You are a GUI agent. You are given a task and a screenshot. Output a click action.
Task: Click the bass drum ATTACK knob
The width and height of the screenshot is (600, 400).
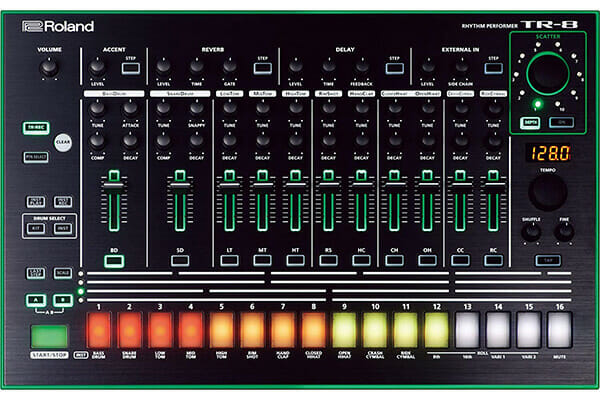(x=130, y=109)
